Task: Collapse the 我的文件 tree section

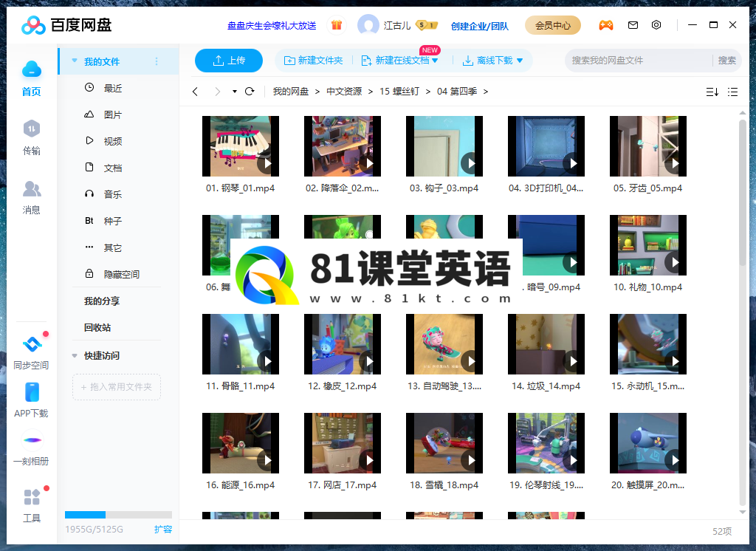Action: [75, 61]
